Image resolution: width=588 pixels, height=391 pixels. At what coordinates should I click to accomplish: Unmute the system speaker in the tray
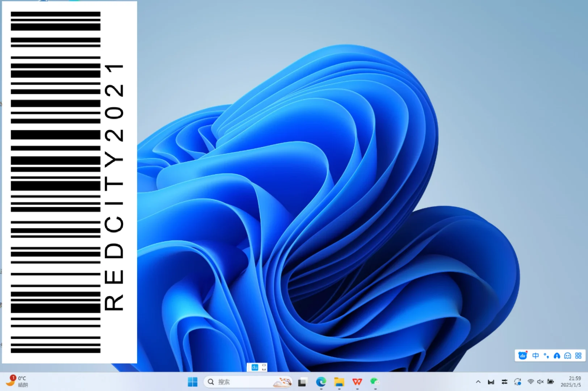point(540,382)
